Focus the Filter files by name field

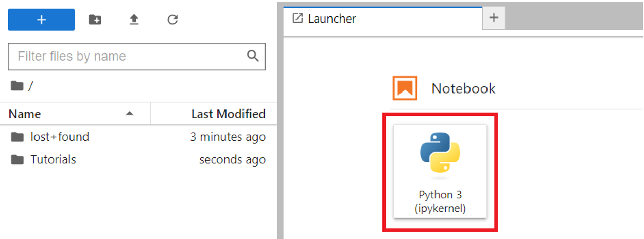[x=136, y=56]
